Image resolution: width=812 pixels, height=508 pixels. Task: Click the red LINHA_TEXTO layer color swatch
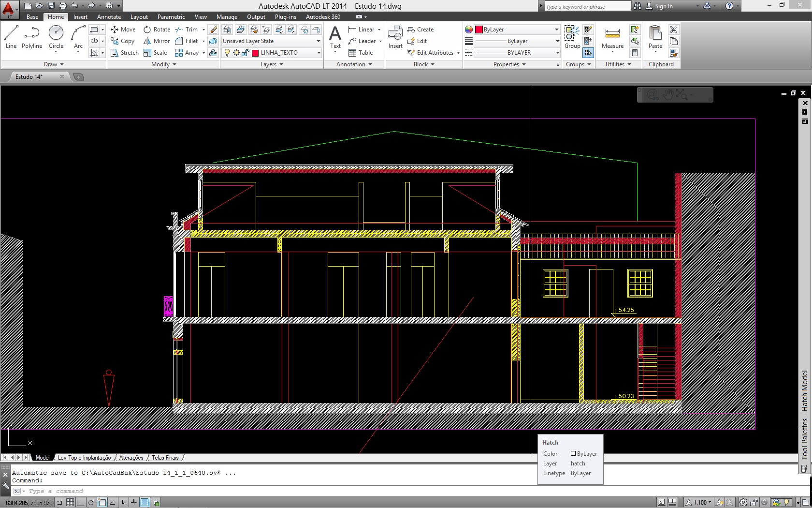coord(255,53)
